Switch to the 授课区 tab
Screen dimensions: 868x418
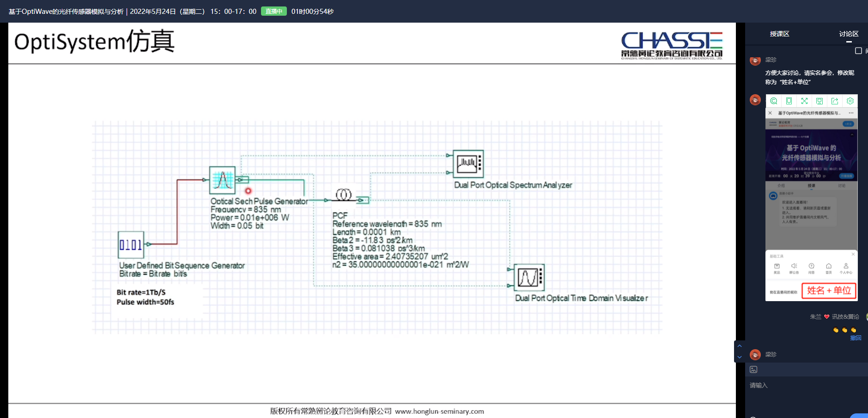779,34
